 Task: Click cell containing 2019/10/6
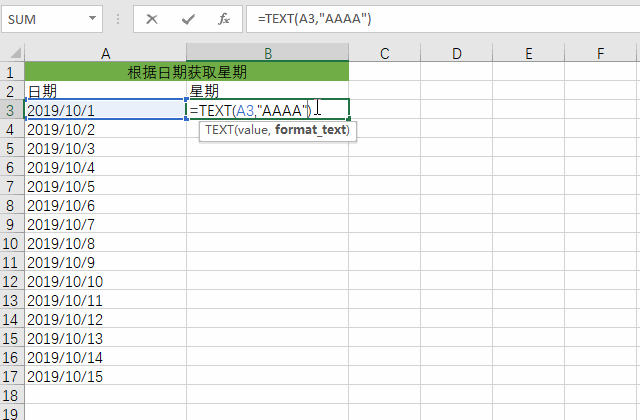105,205
